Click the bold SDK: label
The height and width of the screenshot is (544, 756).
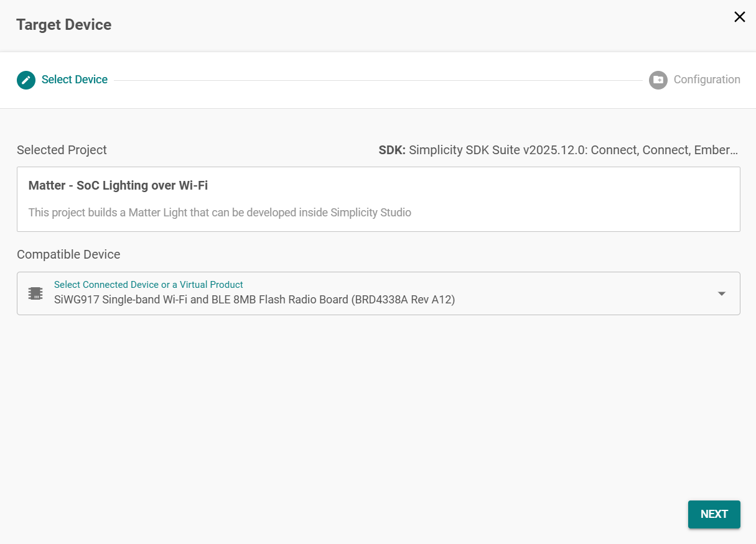(392, 150)
